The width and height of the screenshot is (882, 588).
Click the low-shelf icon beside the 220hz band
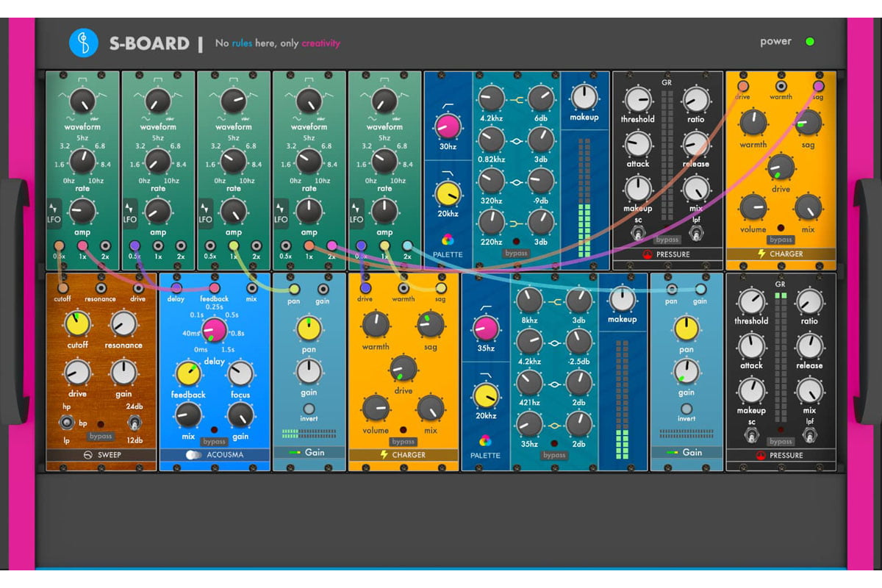point(516,223)
